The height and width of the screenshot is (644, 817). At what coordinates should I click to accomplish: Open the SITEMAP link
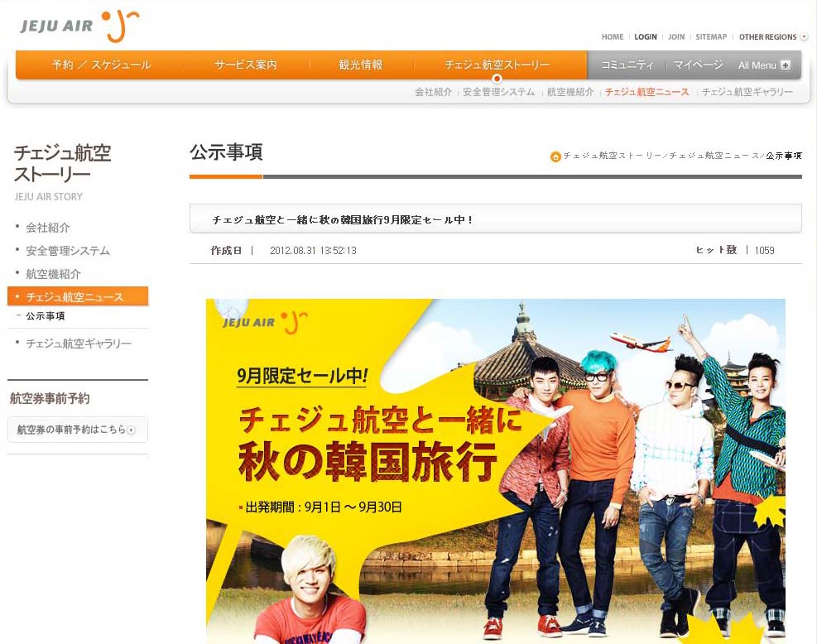tap(711, 37)
